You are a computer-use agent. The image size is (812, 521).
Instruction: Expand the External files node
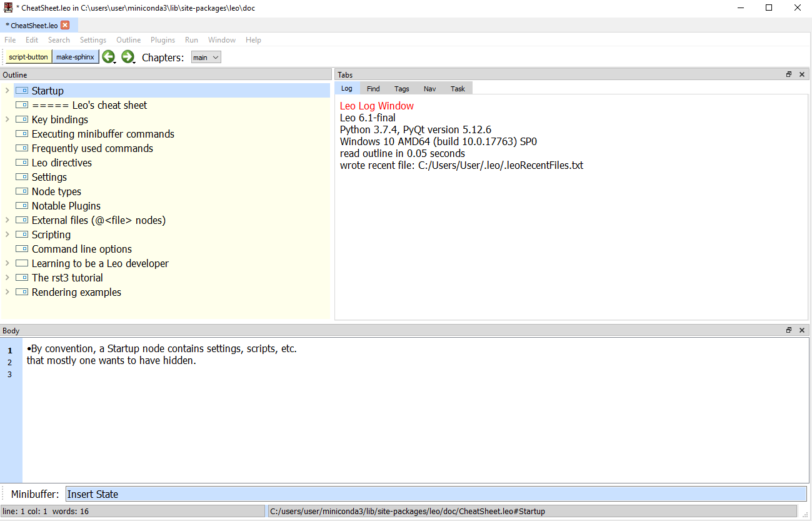(x=7, y=220)
